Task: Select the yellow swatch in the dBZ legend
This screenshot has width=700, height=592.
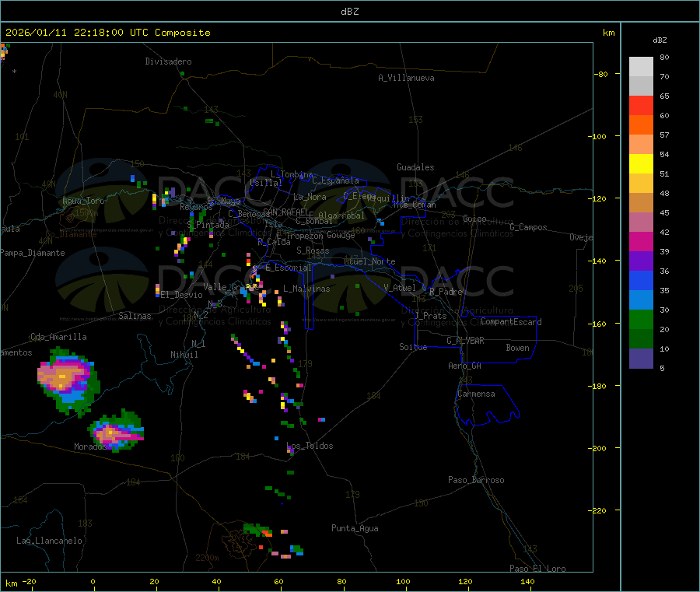Action: click(641, 163)
